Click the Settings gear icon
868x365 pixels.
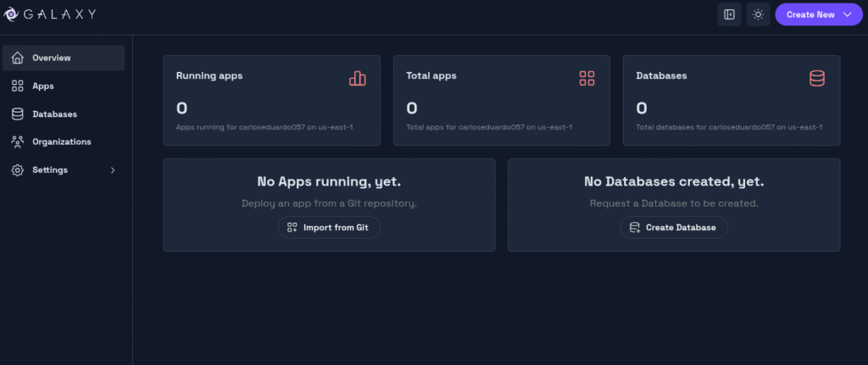coord(17,169)
